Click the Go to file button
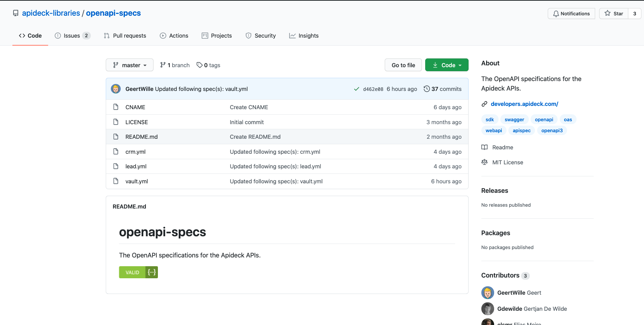 pos(403,65)
